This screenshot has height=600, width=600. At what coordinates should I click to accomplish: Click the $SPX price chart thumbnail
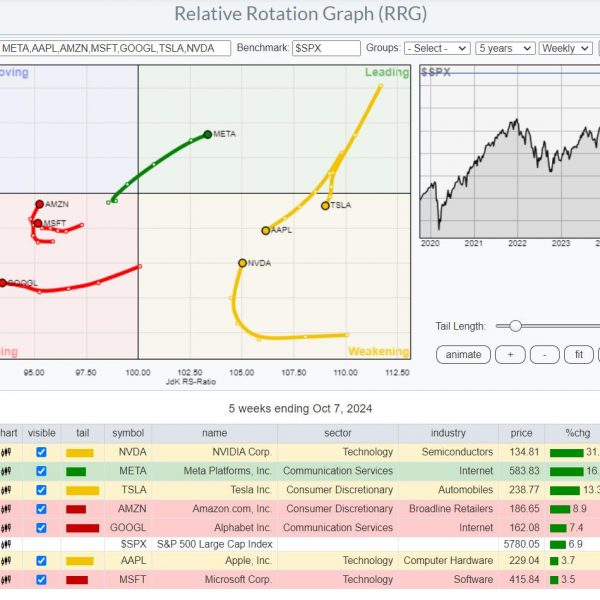510,152
